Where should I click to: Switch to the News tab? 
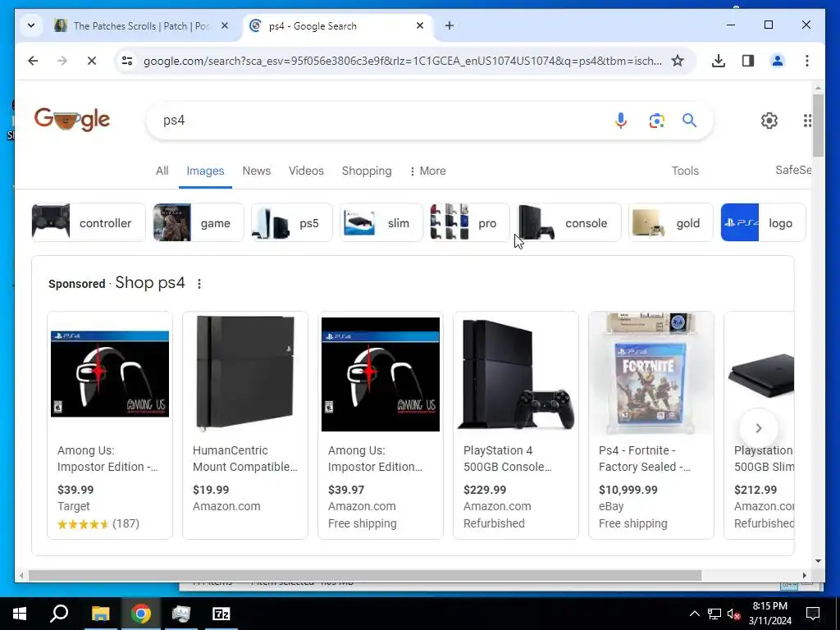point(256,171)
